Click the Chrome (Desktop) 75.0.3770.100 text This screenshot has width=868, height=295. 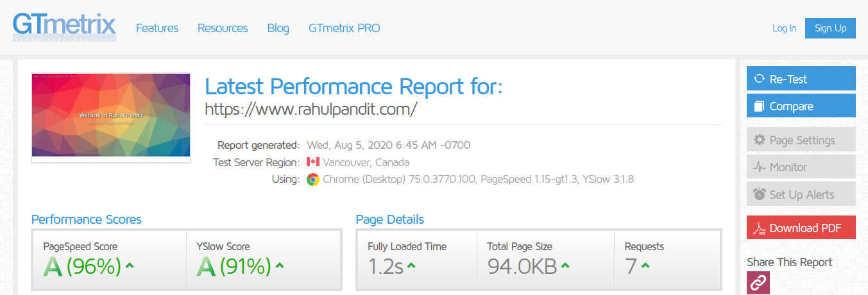coord(398,179)
